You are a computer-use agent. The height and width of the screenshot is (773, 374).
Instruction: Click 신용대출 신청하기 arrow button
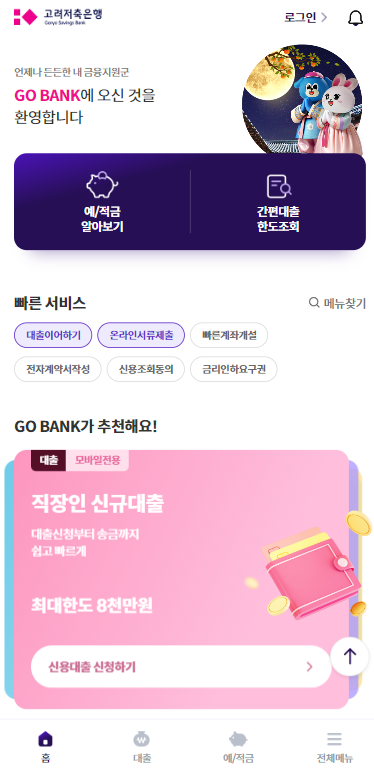pyautogui.click(x=181, y=667)
